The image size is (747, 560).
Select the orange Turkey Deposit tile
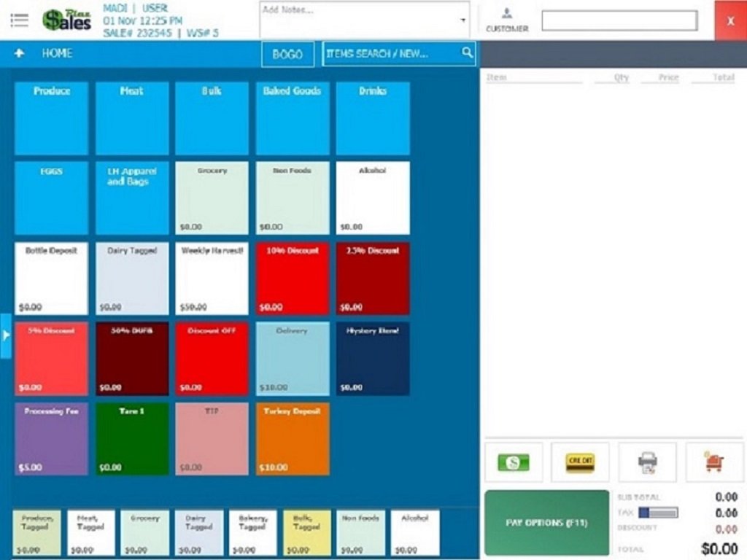[x=292, y=439]
